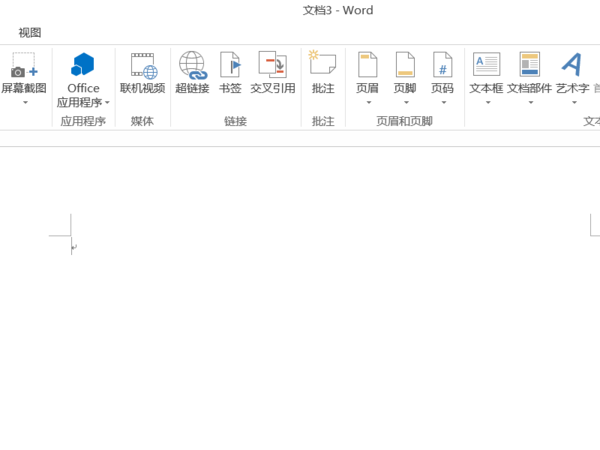The width and height of the screenshot is (600, 450).
Task: Click the 页脚 footer page icon
Action: pyautogui.click(x=405, y=64)
